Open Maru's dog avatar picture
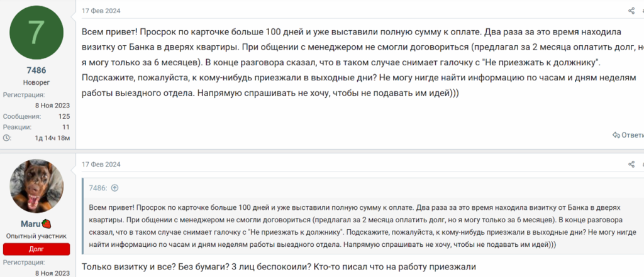Image resolution: width=644 pixels, height=277 pixels. [x=38, y=186]
